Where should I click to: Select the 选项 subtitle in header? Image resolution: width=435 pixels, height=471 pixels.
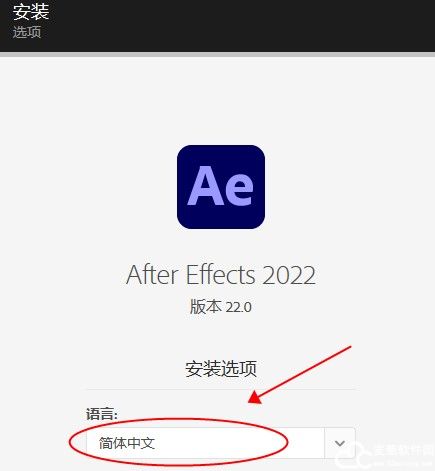click(27, 32)
